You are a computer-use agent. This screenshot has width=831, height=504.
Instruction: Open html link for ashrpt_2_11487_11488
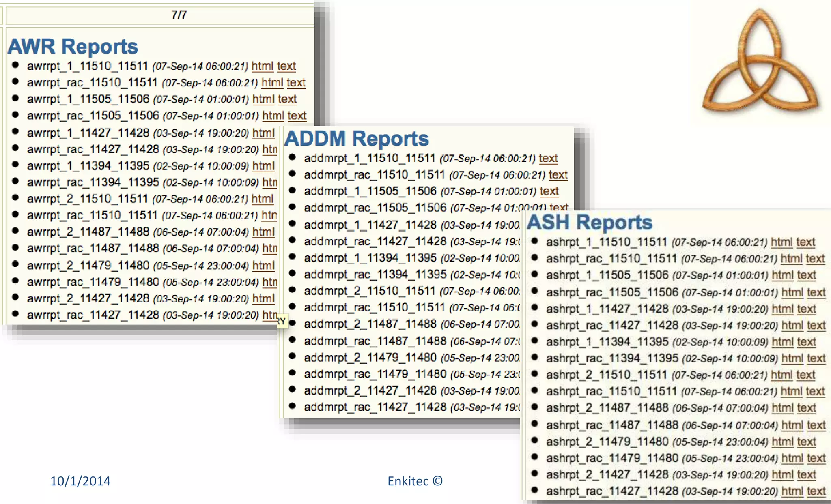click(782, 408)
